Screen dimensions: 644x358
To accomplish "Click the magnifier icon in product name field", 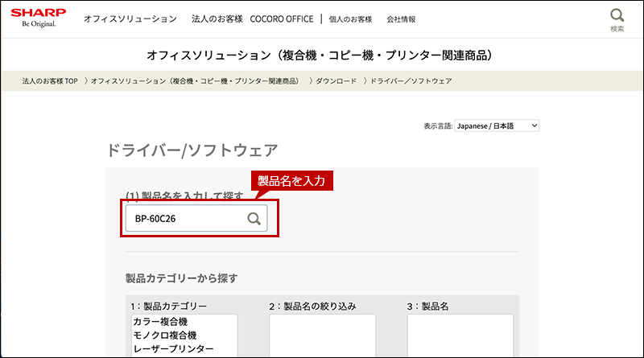I will (x=254, y=218).
